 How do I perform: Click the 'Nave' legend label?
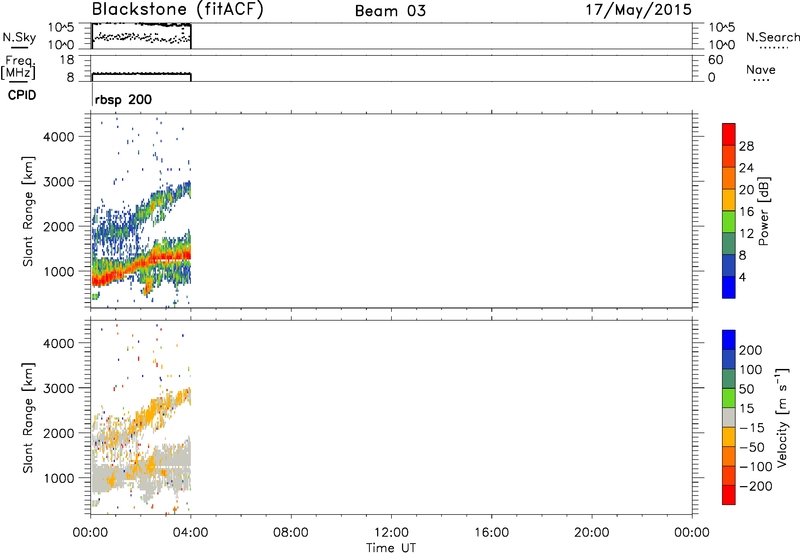pyautogui.click(x=760, y=69)
